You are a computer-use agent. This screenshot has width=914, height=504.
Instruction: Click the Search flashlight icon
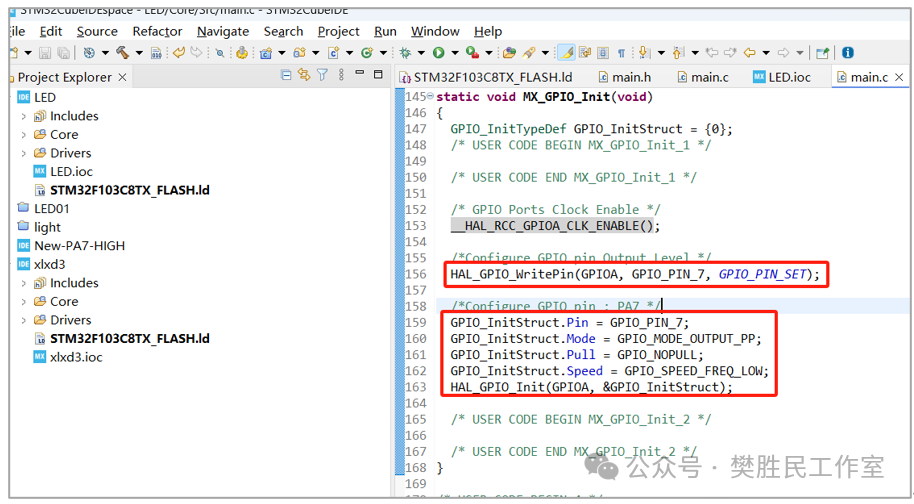coord(529,53)
